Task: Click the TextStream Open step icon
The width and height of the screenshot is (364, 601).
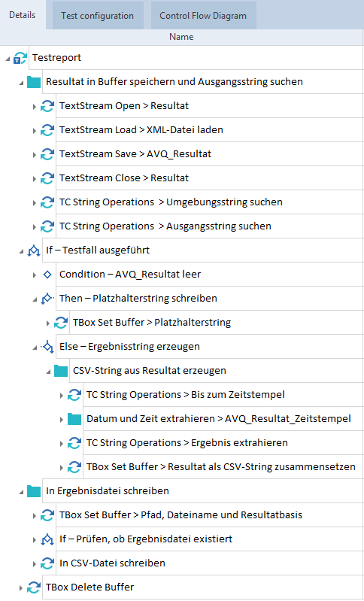Action: (x=47, y=107)
